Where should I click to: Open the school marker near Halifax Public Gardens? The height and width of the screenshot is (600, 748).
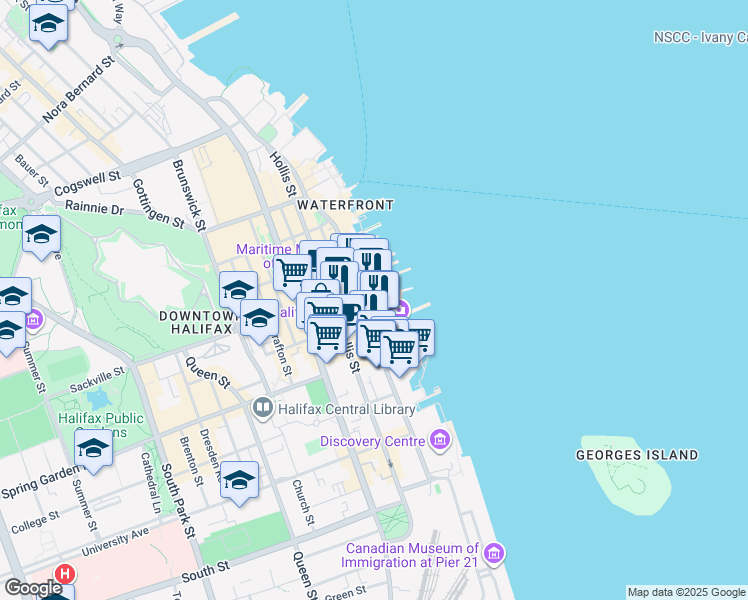click(x=94, y=451)
